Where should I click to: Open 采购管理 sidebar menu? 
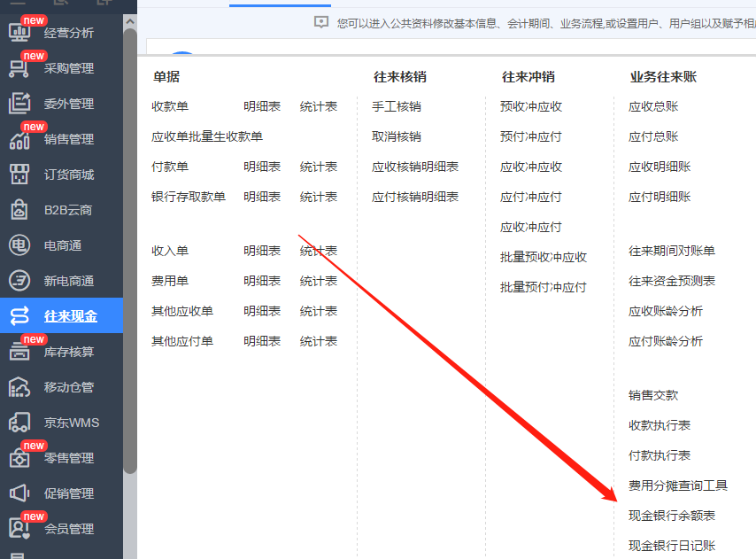tap(69, 68)
